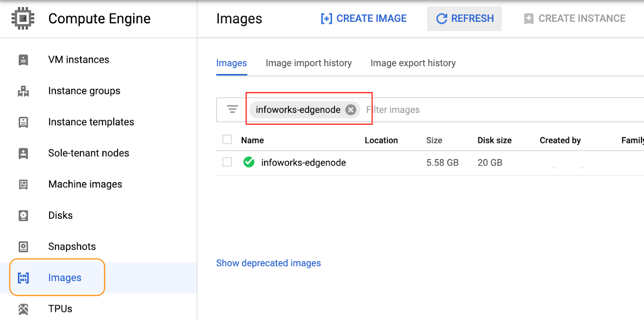Switch to Image export history tab
The height and width of the screenshot is (320, 644).
pyautogui.click(x=413, y=63)
